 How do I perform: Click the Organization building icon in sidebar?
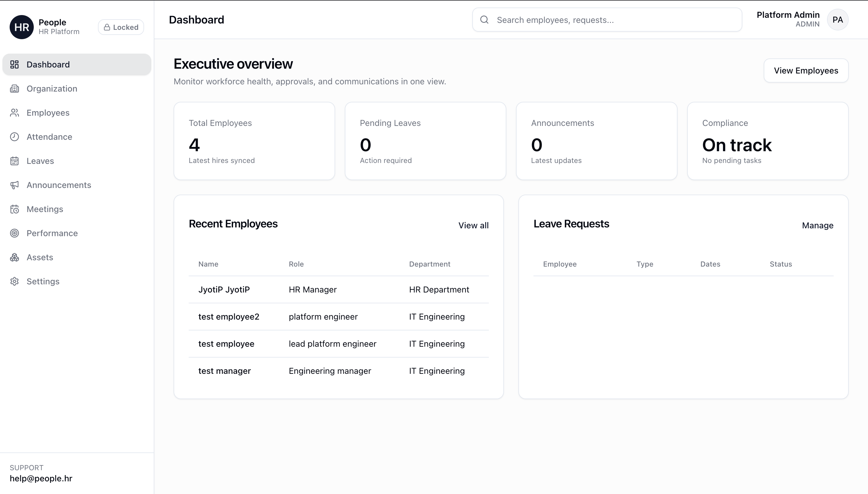pos(14,89)
